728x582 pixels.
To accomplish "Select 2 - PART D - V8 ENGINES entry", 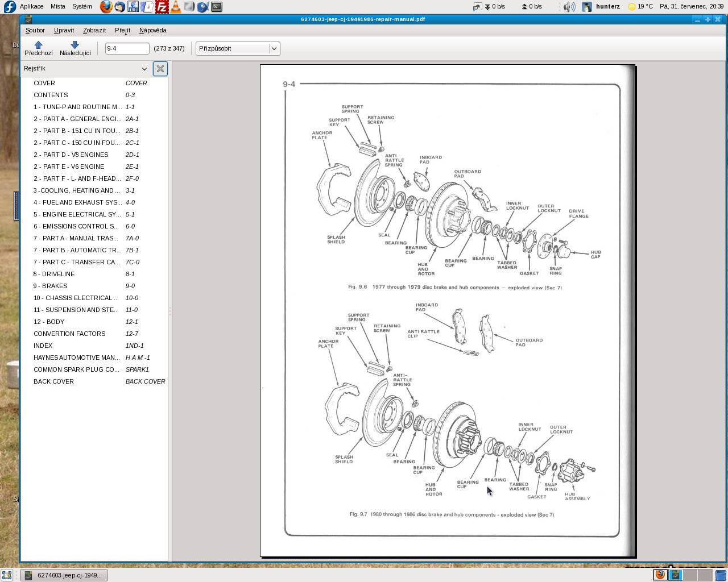I will pos(94,155).
